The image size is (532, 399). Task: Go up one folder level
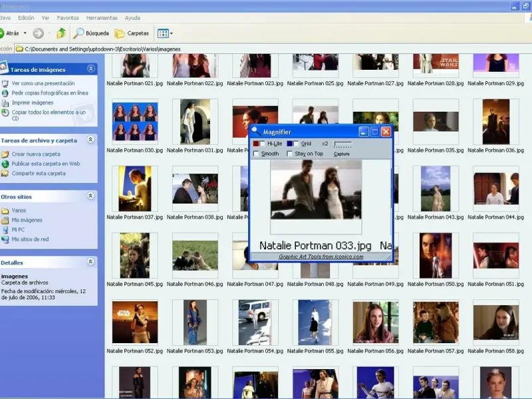coord(61,33)
